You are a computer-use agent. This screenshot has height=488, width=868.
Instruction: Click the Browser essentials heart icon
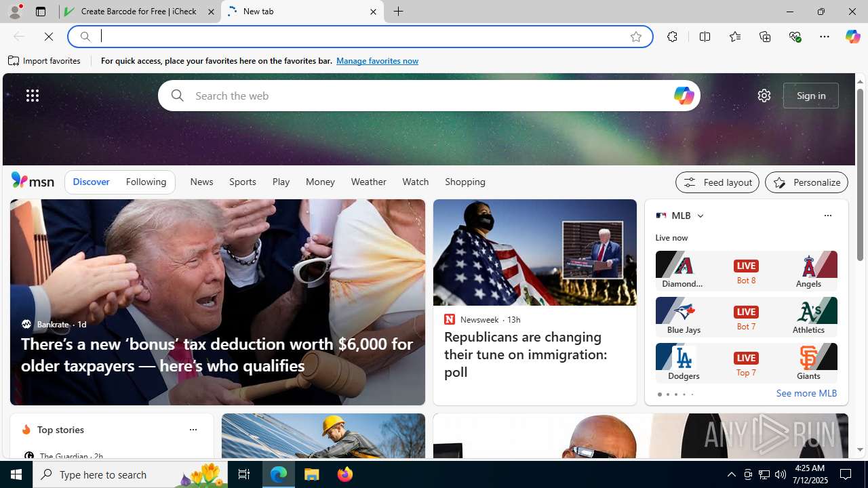click(x=795, y=37)
